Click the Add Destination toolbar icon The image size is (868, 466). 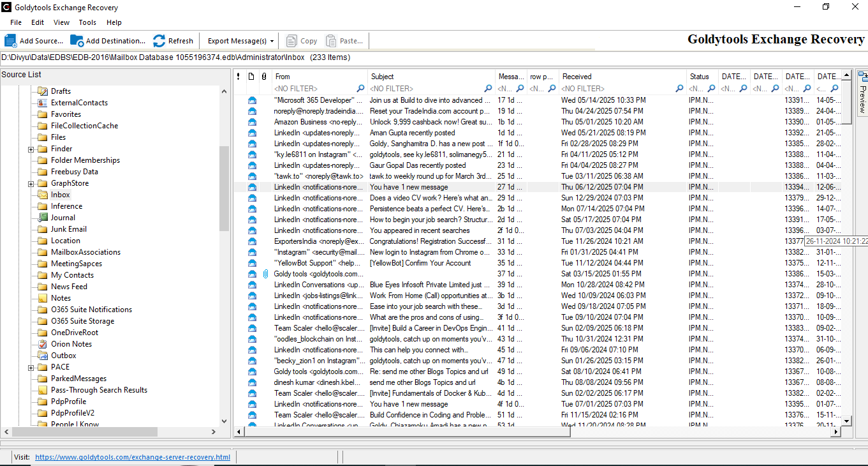coord(77,41)
